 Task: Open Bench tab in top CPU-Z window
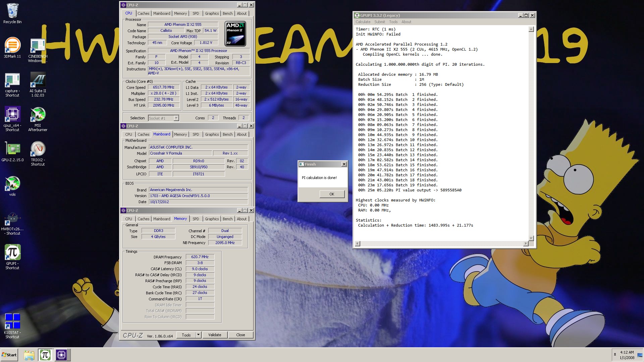[227, 13]
